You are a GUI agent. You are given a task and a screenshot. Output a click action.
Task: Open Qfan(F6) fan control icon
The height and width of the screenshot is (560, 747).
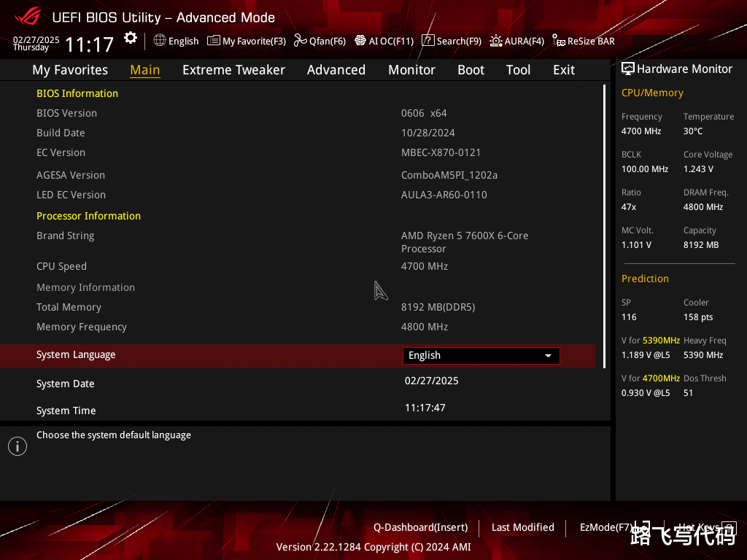point(300,41)
